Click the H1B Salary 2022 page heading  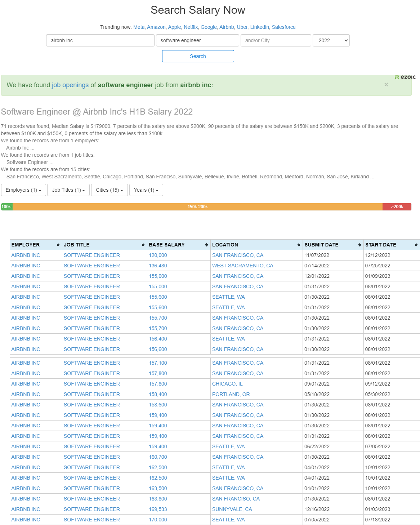97,112
